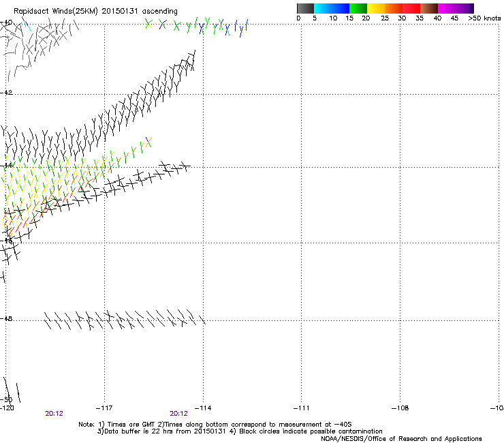504x443 pixels.
Task: Click the '-50' latitude axis label
Action: pos(6,400)
